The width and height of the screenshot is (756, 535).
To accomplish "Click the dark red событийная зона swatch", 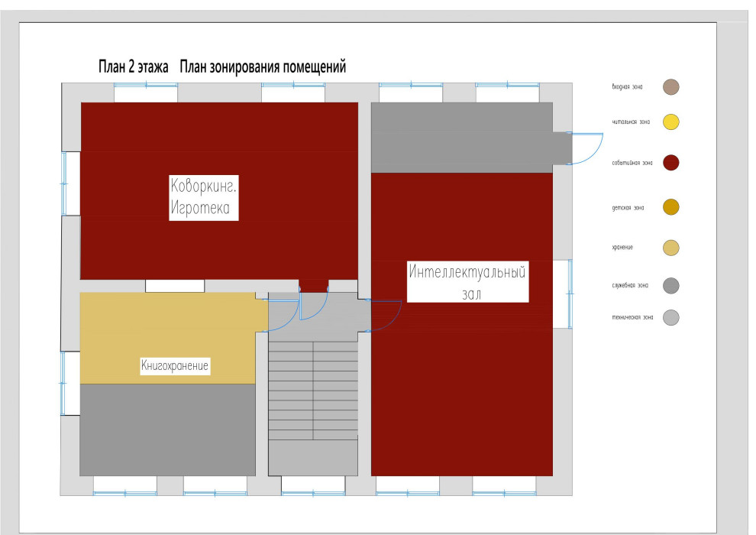I will tap(670, 163).
